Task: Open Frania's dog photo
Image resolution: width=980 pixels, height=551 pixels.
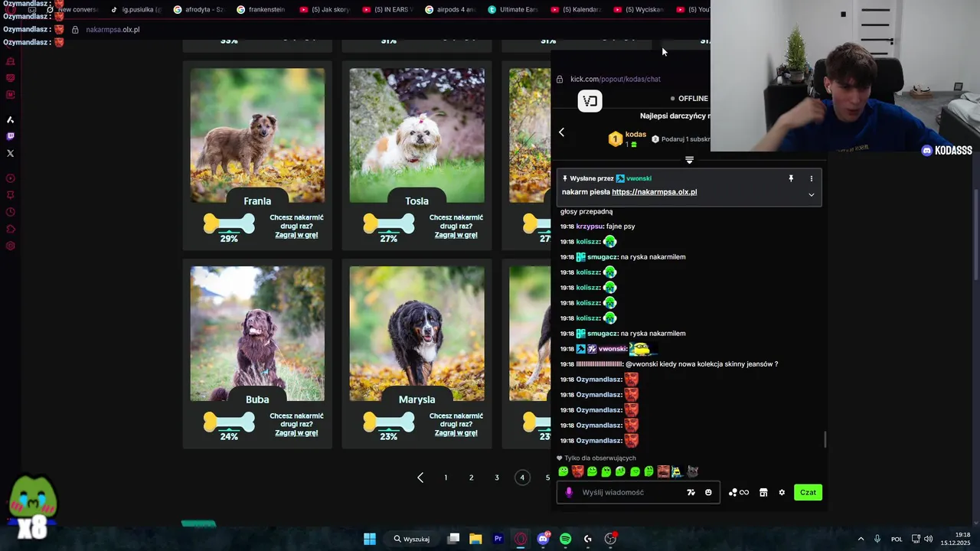Action: click(x=257, y=135)
